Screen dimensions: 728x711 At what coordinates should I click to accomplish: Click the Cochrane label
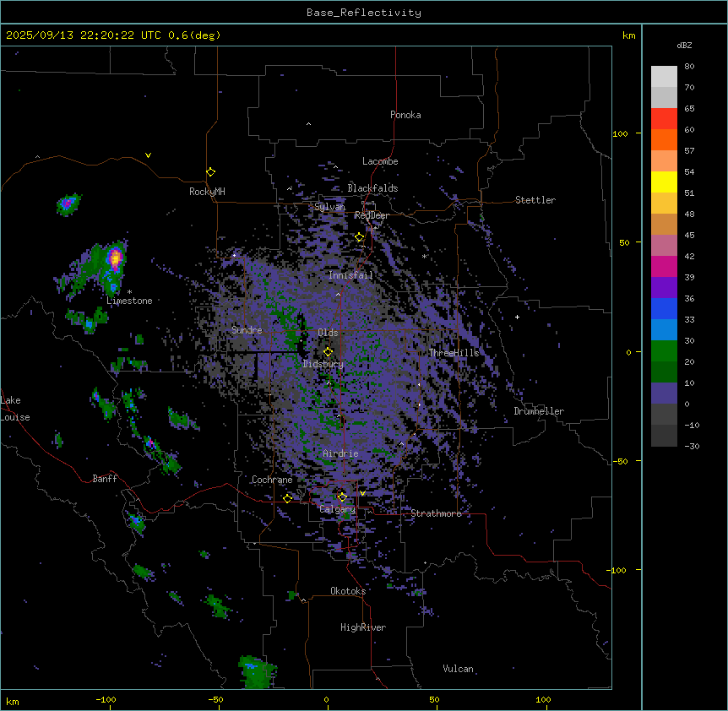coord(272,480)
